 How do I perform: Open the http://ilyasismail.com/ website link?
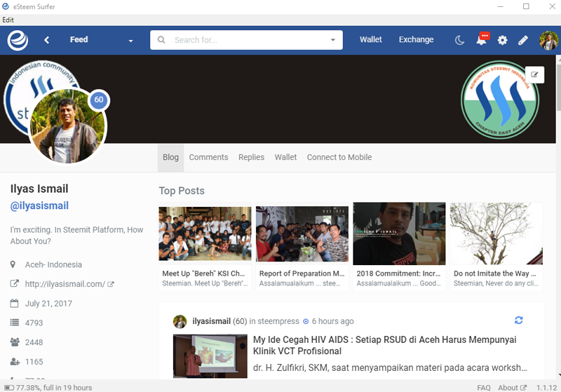coord(65,284)
